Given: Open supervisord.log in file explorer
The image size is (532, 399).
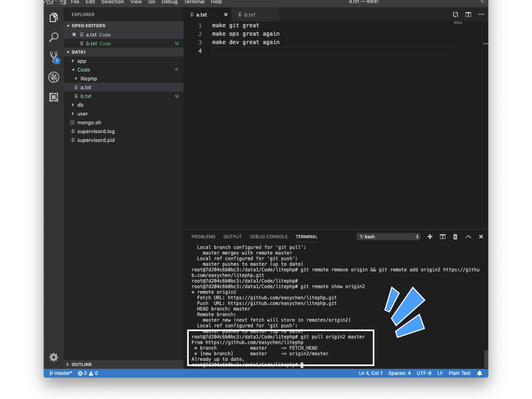Looking at the screenshot, I should click(96, 131).
